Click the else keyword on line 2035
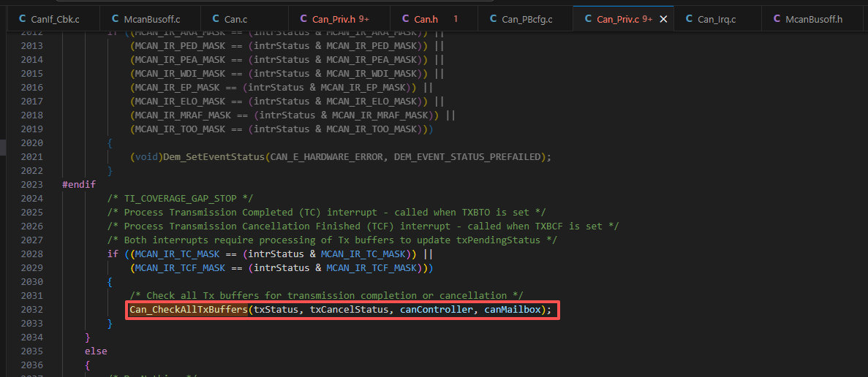Viewport: 868px width, 377px height. pos(96,351)
